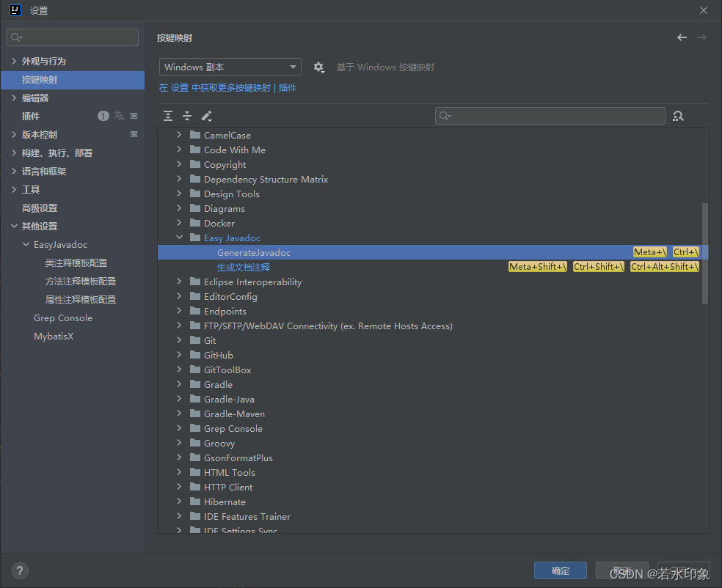Image resolution: width=722 pixels, height=588 pixels.
Task: Click project-level icon beside 插件
Action: pyautogui.click(x=134, y=116)
